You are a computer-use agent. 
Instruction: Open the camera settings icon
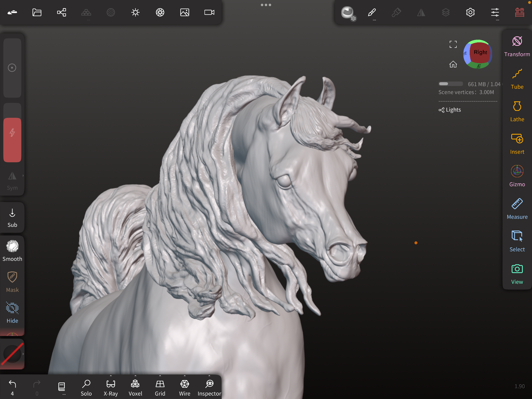pyautogui.click(x=209, y=12)
